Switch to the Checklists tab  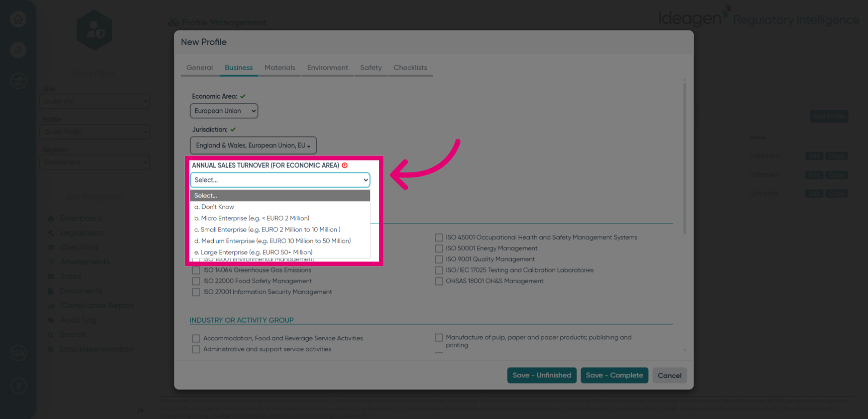[410, 68]
